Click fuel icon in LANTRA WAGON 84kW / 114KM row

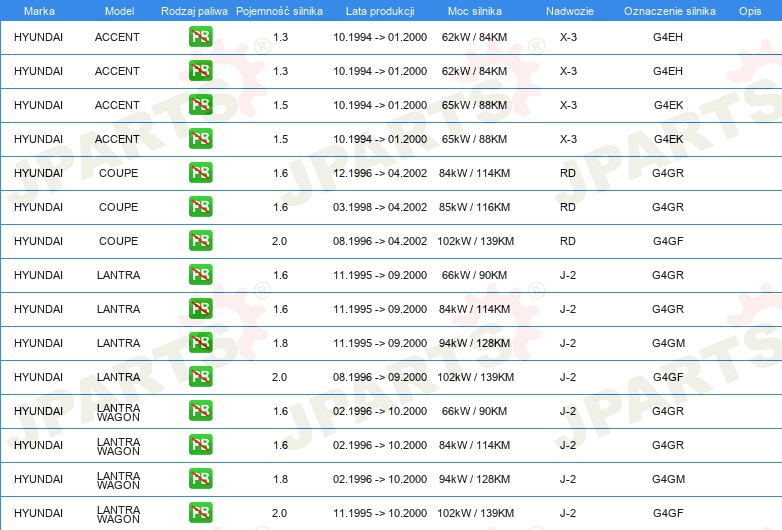click(200, 444)
